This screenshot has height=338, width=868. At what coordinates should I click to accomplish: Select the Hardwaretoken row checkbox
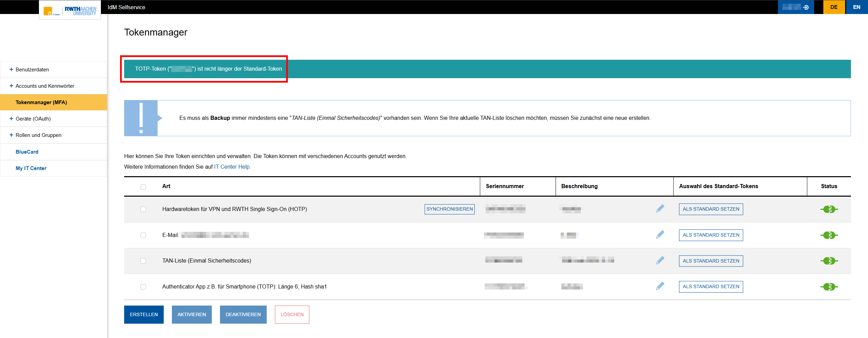click(143, 209)
